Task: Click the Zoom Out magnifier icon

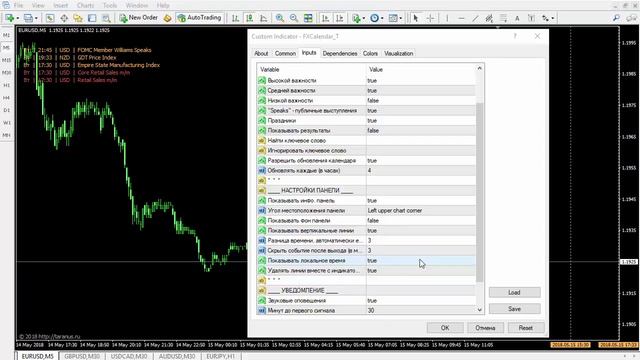Action: (294, 18)
